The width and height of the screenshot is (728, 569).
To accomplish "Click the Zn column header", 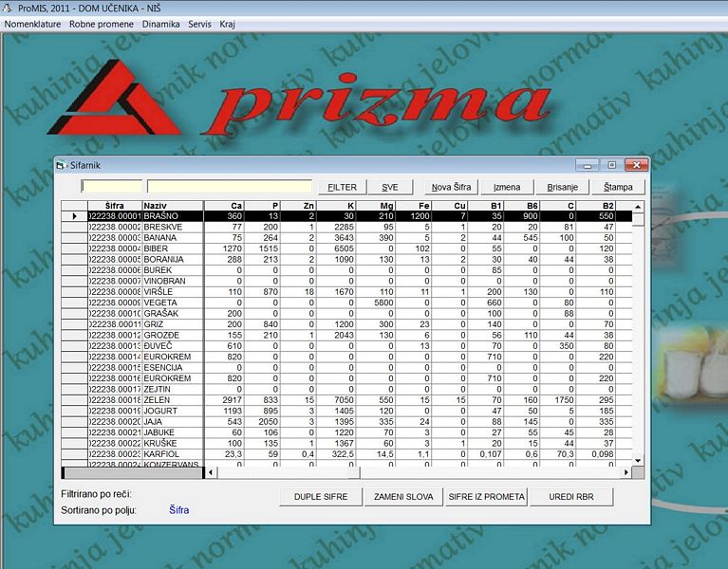I will click(298, 206).
